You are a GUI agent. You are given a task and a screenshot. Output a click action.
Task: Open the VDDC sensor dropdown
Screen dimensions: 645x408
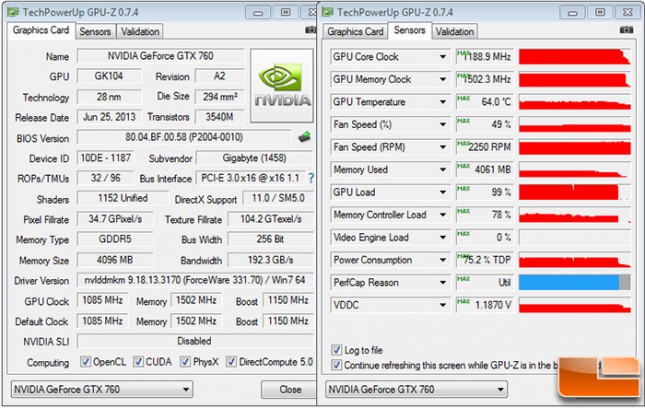(x=443, y=305)
